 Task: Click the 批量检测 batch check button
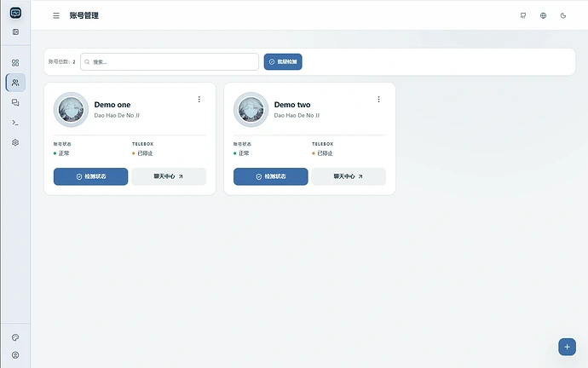(283, 62)
